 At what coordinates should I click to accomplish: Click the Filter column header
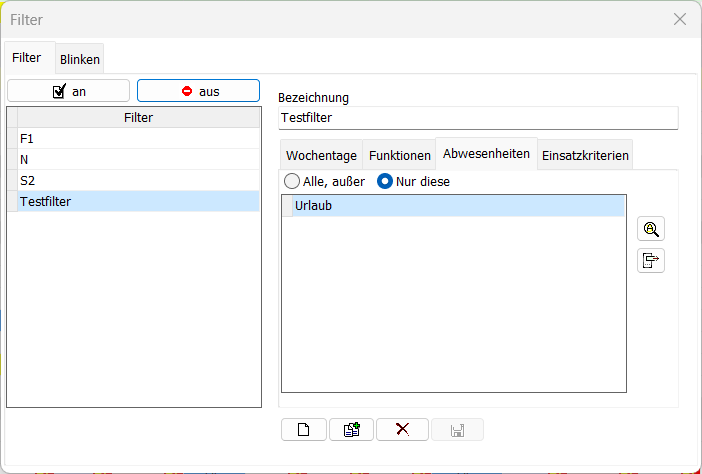(138, 118)
